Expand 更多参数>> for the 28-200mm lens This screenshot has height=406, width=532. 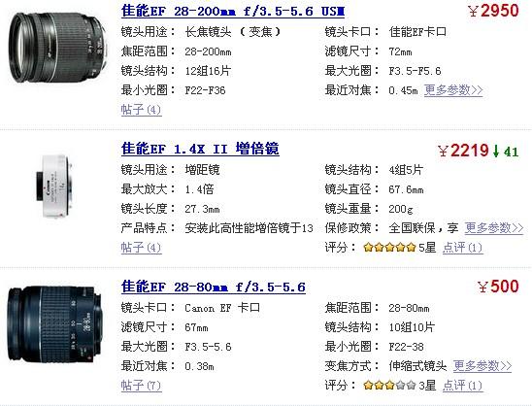click(x=453, y=90)
